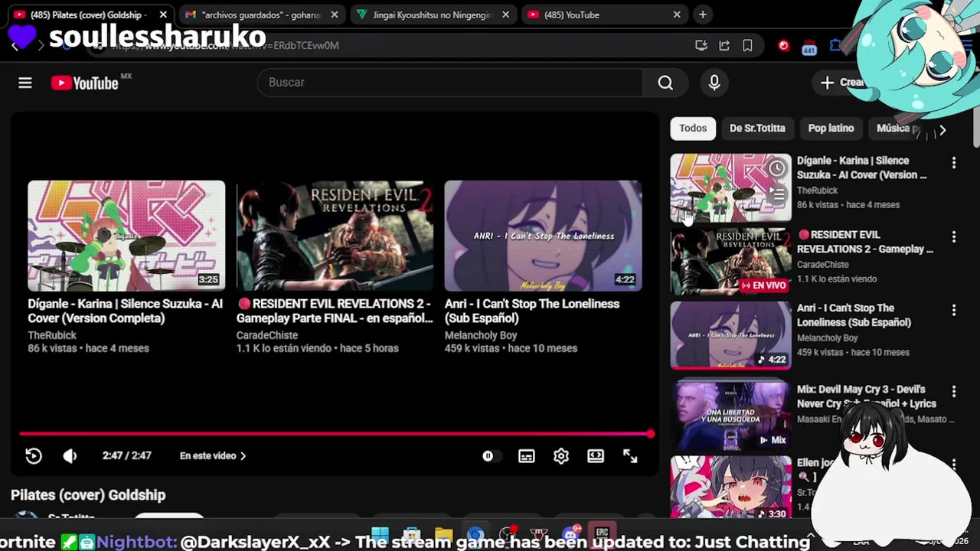The width and height of the screenshot is (980, 551).
Task: Click the browser address bar URL
Action: (x=224, y=46)
